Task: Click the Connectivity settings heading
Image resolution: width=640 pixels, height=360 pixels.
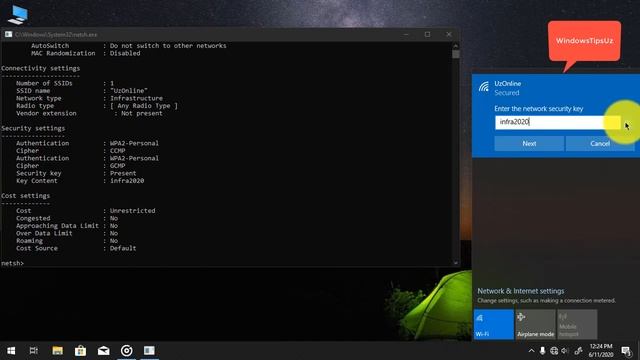Action: 40,68
